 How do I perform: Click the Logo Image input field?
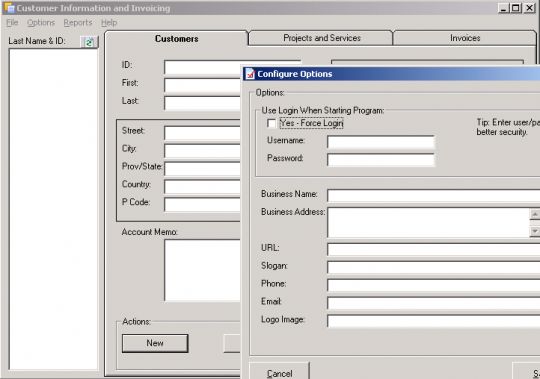click(x=433, y=321)
